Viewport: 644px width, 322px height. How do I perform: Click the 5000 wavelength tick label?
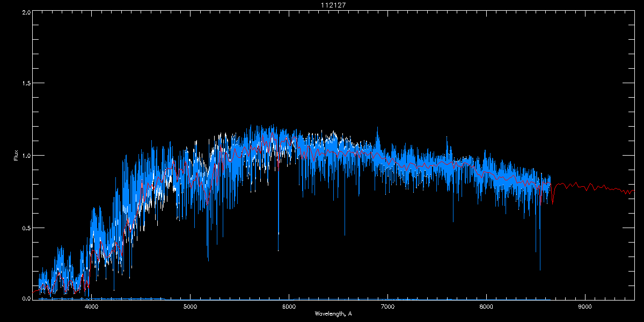click(191, 307)
